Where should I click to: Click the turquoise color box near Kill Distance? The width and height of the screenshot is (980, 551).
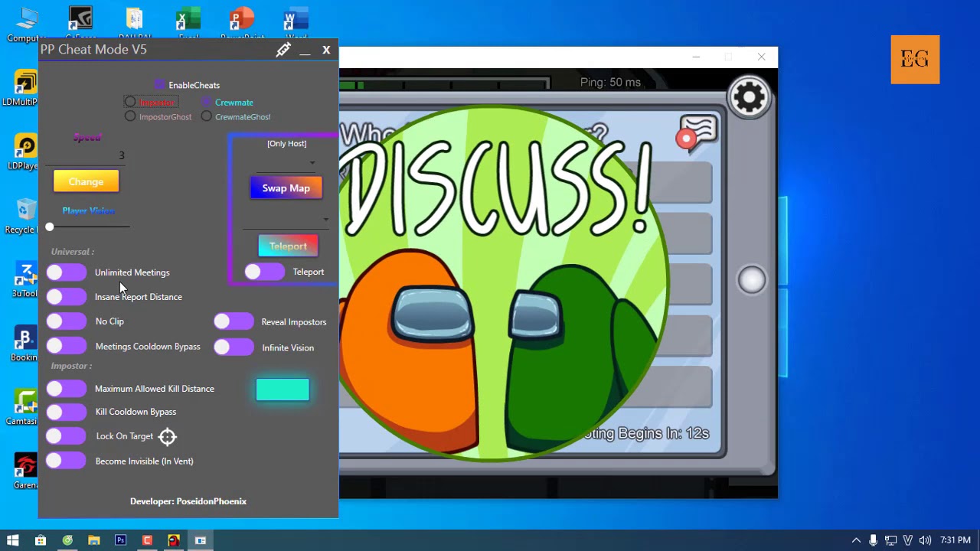pos(283,390)
